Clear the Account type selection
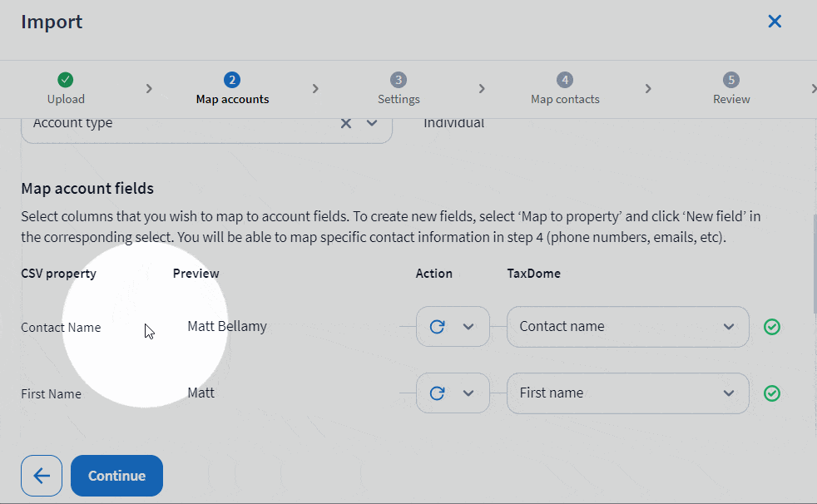Viewport: 817px width, 504px height. [x=346, y=123]
